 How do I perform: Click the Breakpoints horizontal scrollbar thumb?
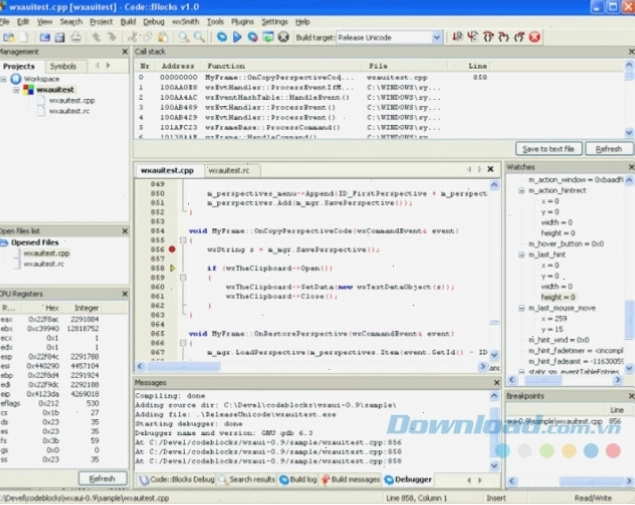coord(591,481)
